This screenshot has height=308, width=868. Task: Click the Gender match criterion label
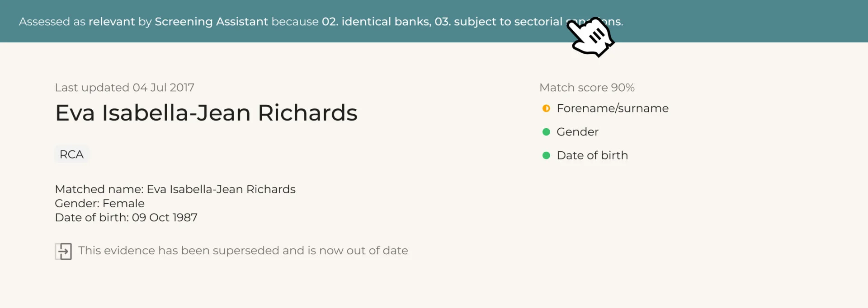pyautogui.click(x=577, y=132)
